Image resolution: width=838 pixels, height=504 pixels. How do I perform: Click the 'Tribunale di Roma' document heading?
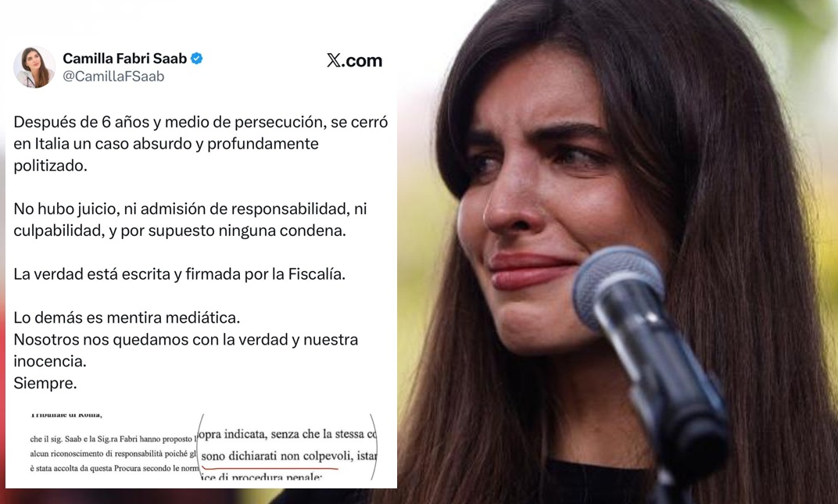[x=66, y=415]
